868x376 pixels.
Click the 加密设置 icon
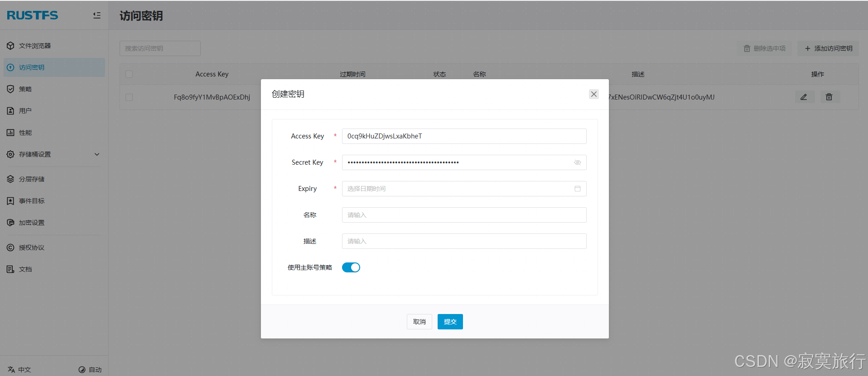(x=10, y=223)
